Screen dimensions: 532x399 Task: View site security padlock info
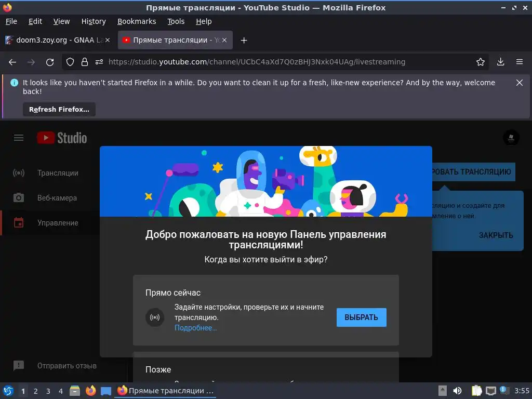click(x=85, y=62)
